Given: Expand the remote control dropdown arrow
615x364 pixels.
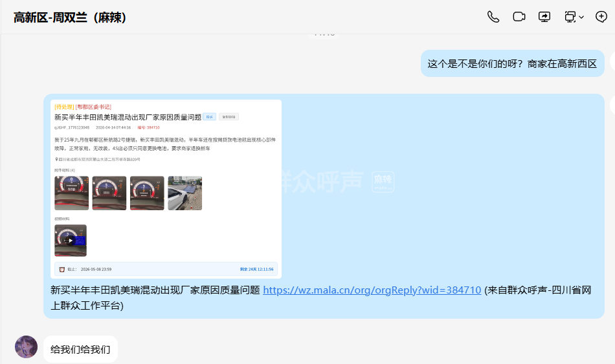Looking at the screenshot, I should (x=581, y=17).
